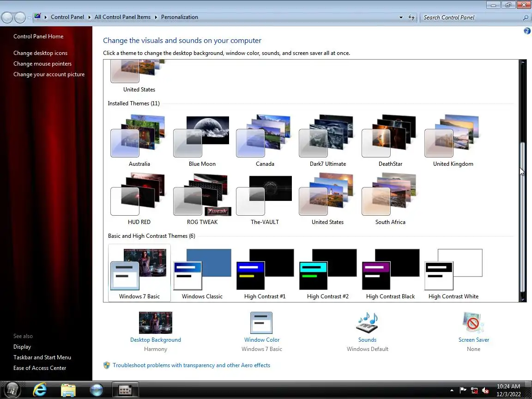Select United States theme under Installed Themes

327,199
